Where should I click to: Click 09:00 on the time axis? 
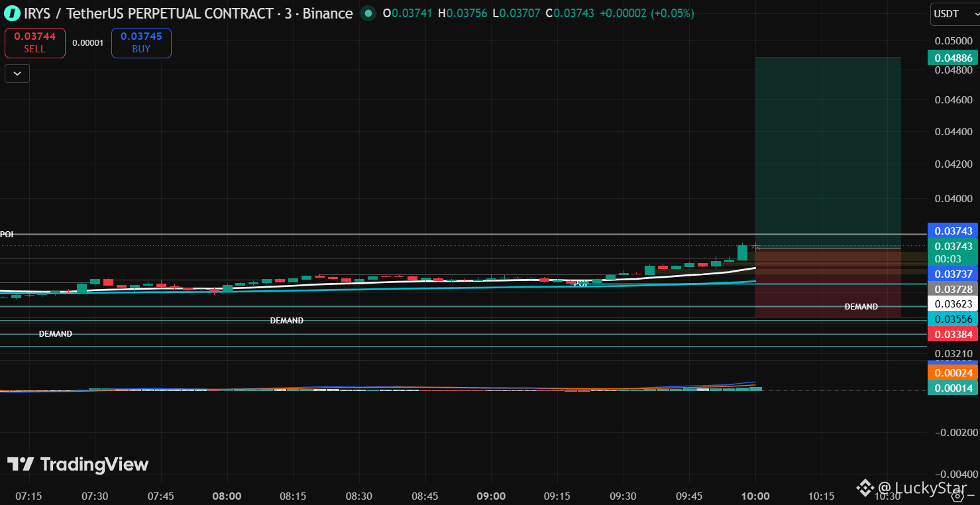coord(491,496)
